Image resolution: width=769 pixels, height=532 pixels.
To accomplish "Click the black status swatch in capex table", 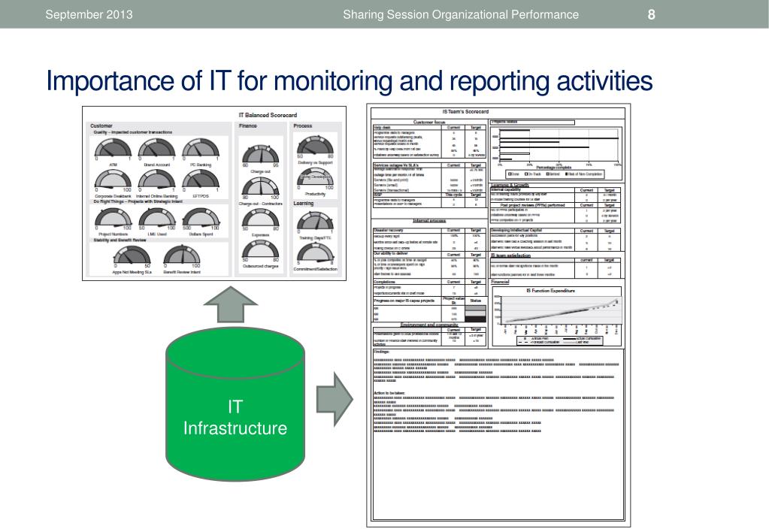I will [x=475, y=319].
